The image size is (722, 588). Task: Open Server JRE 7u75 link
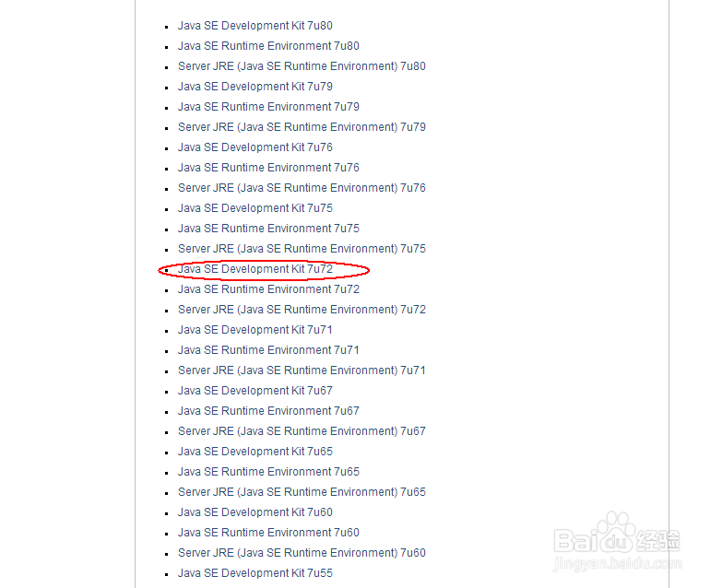pyautogui.click(x=302, y=249)
